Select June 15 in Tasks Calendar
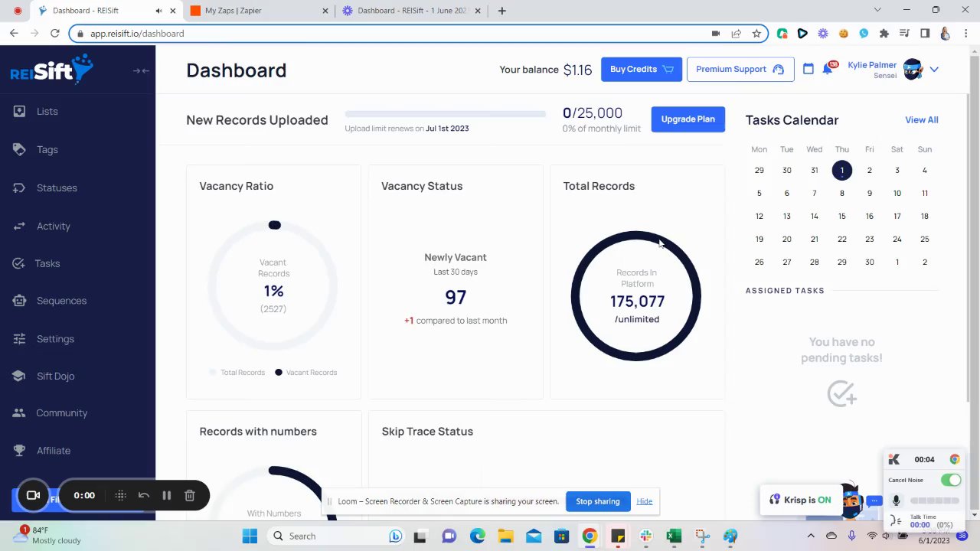Viewport: 980px width, 551px height. pos(841,217)
